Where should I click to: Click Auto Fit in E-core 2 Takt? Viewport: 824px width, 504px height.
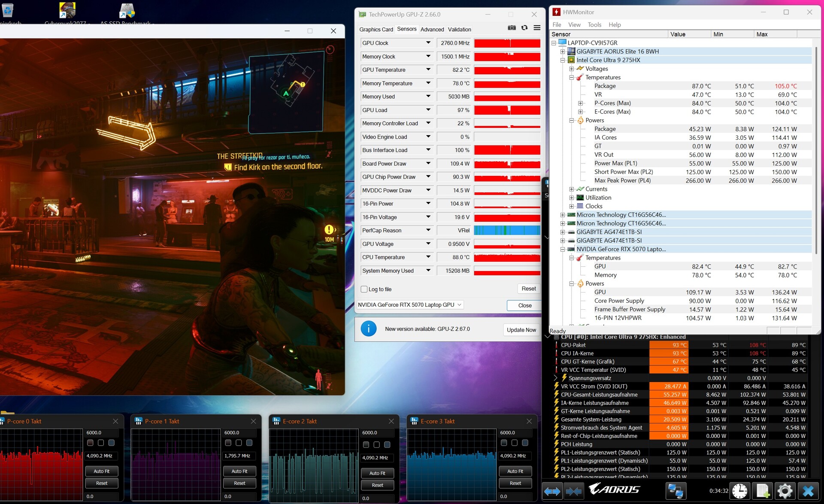click(377, 473)
